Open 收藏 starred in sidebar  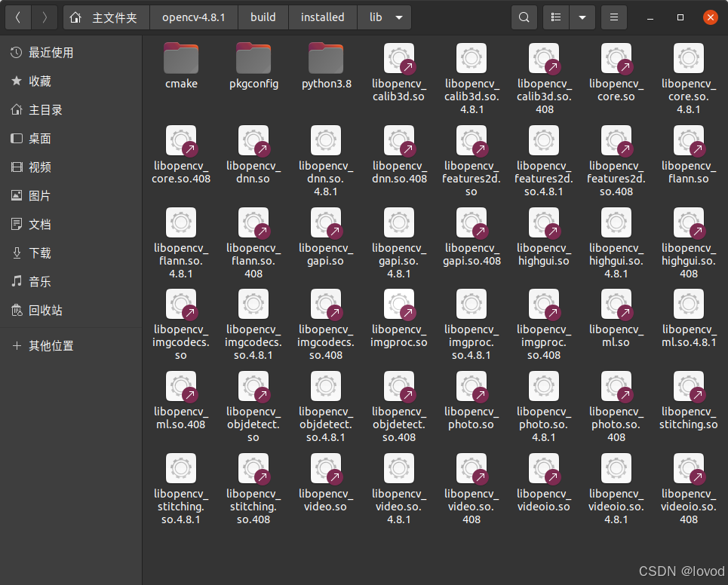point(71,81)
